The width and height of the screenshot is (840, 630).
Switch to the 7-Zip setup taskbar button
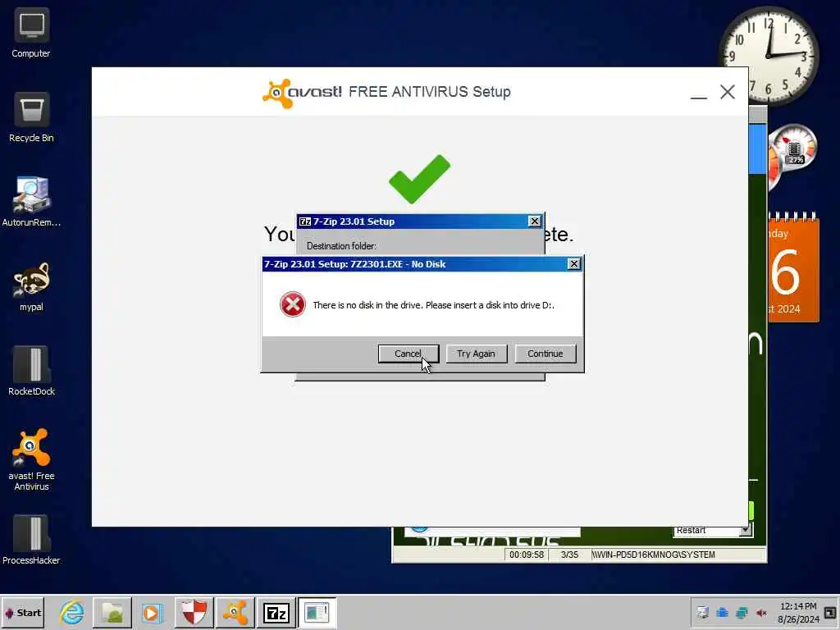tap(276, 613)
